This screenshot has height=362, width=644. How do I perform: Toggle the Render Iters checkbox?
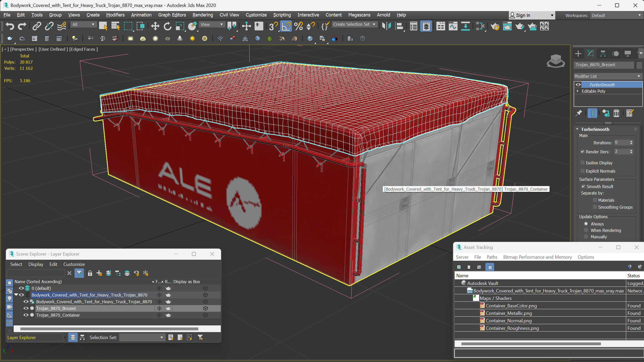point(582,152)
